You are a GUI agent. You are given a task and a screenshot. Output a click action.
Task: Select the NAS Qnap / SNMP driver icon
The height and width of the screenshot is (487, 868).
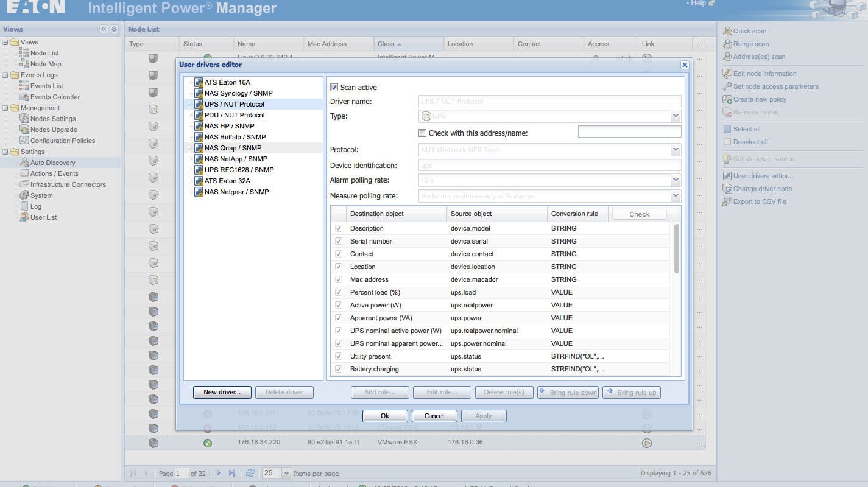pos(199,148)
